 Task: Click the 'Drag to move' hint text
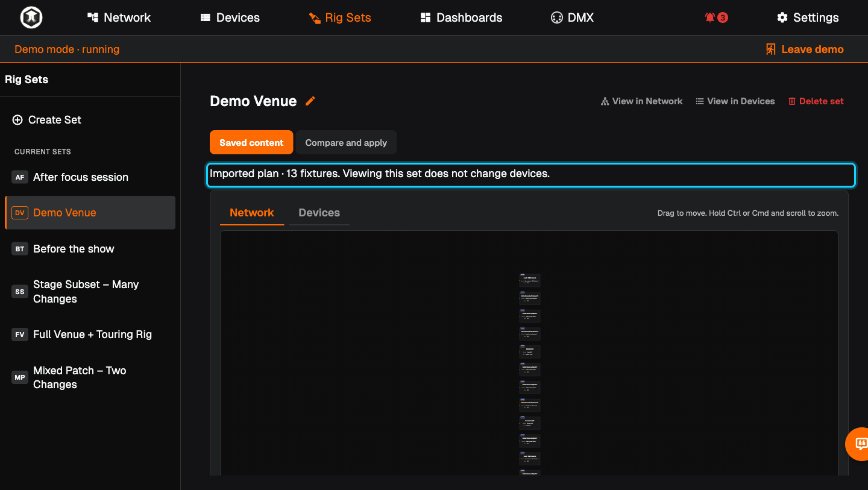[747, 213]
